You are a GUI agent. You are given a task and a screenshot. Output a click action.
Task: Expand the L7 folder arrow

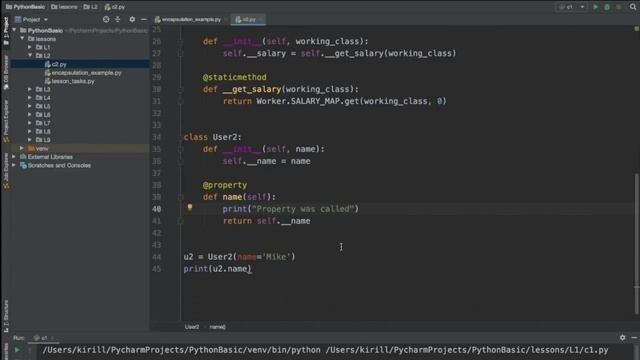click(x=30, y=123)
